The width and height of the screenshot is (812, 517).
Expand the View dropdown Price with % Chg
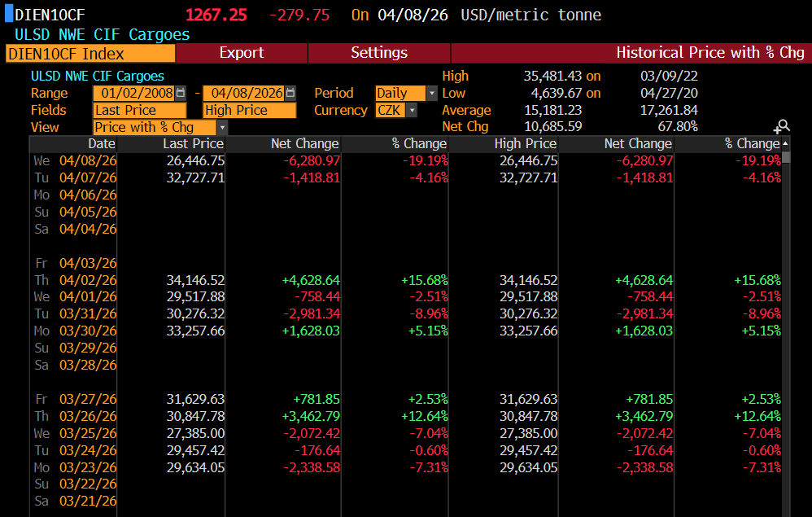coord(222,127)
